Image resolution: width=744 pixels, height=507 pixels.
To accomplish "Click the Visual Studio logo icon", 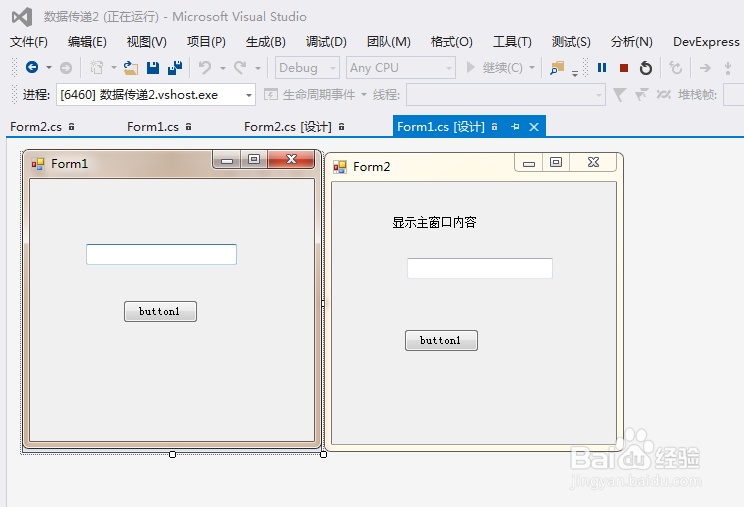I will [x=22, y=17].
